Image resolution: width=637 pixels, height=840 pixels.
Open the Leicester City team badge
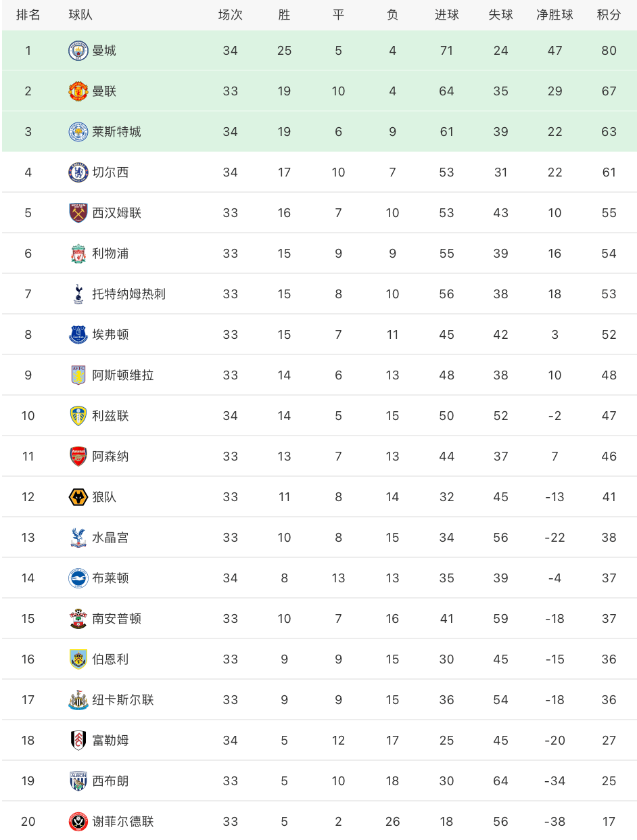[x=78, y=132]
